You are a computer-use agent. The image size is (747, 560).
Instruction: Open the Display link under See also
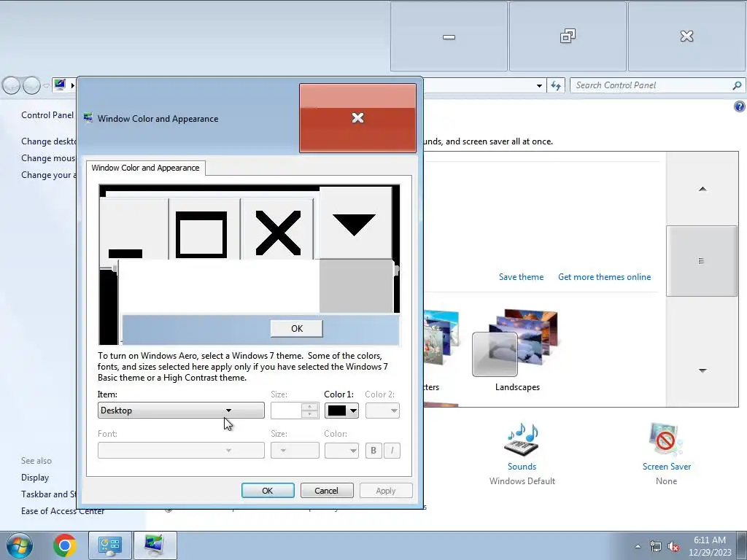35,478
